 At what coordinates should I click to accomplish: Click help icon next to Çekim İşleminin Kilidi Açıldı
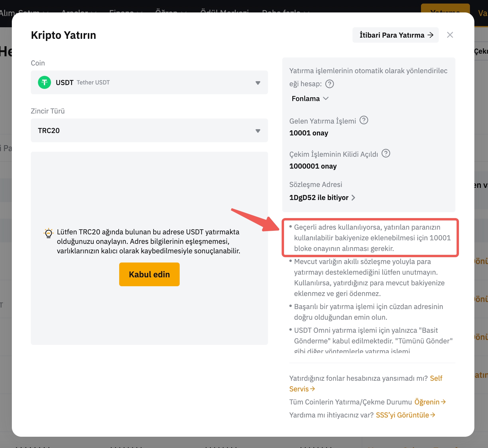[385, 153]
